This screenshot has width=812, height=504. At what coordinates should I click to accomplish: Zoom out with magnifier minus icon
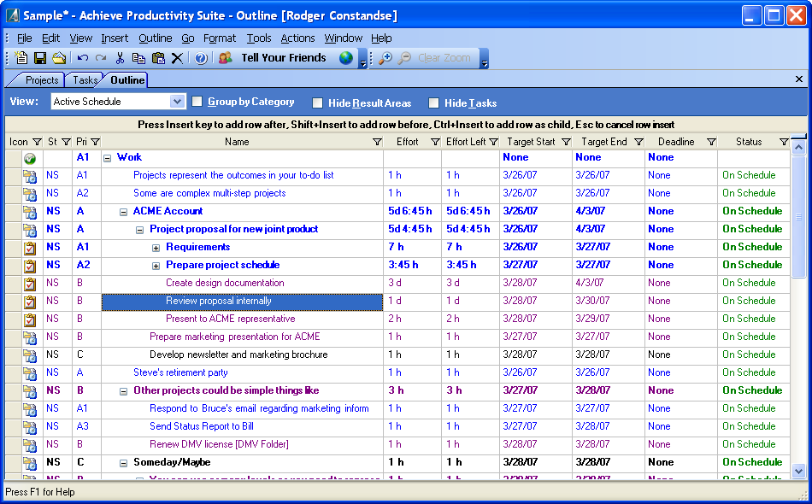(x=404, y=58)
